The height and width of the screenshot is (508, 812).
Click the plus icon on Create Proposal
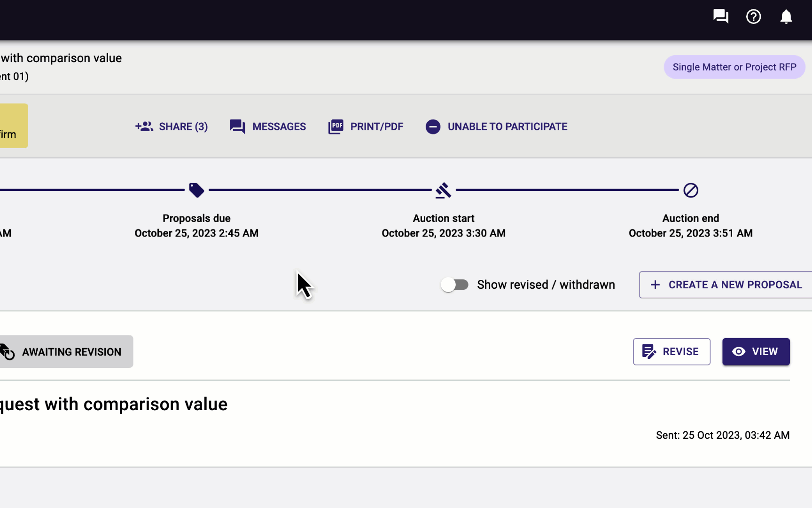655,285
